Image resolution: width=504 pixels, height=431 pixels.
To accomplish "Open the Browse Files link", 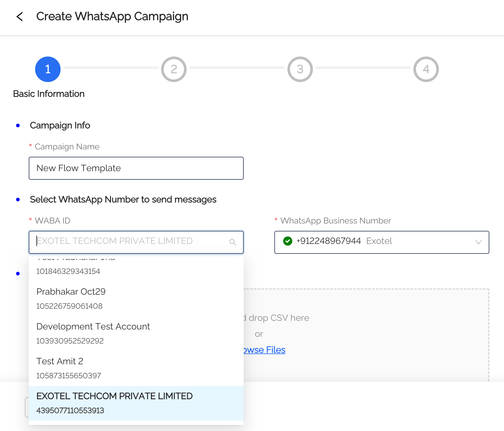I will pyautogui.click(x=264, y=350).
